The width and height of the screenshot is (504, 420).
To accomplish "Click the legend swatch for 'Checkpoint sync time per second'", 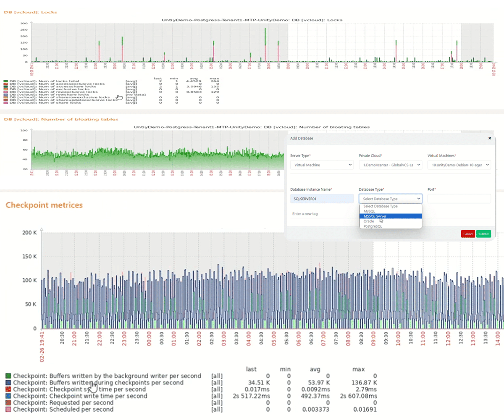I will (8, 389).
